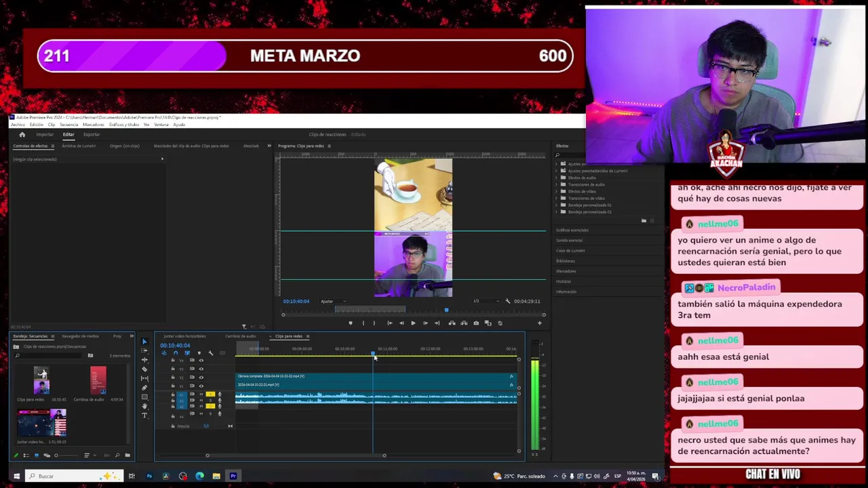This screenshot has width=868, height=488.
Task: Select the Pen tool
Action: pos(144,388)
